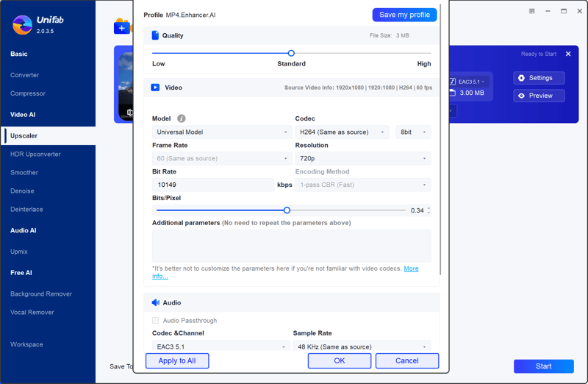Click the Save my profile button

pos(404,15)
